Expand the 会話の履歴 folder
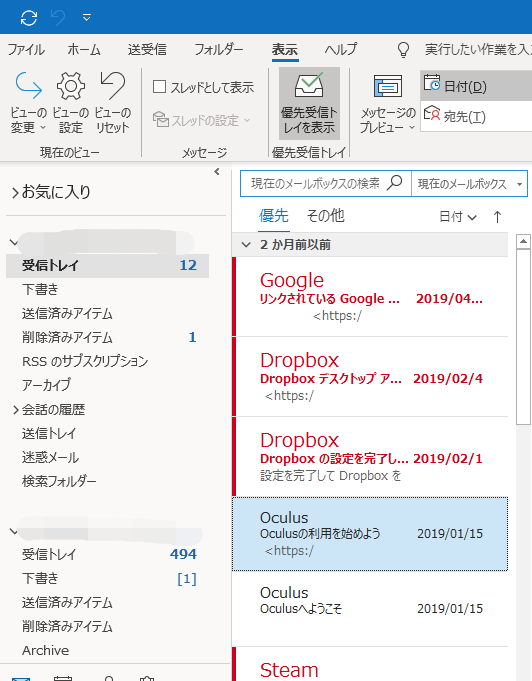This screenshot has height=681, width=532. click(16, 410)
